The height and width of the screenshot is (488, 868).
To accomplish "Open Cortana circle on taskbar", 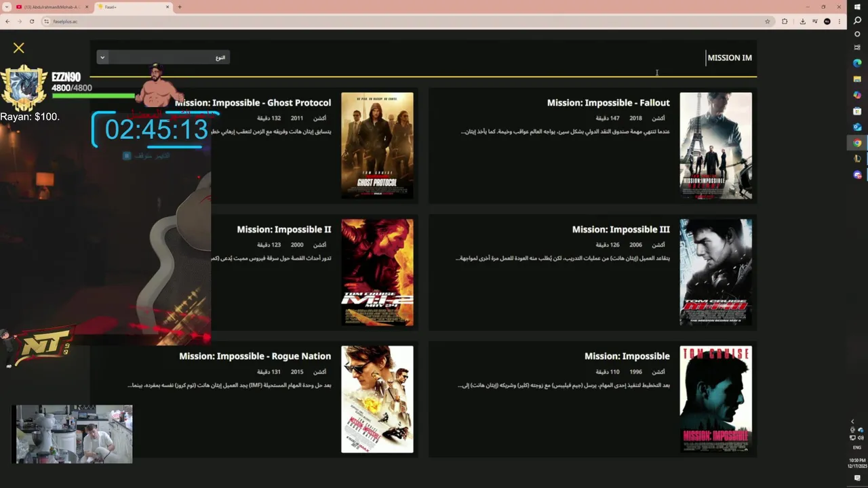I will click(x=857, y=34).
